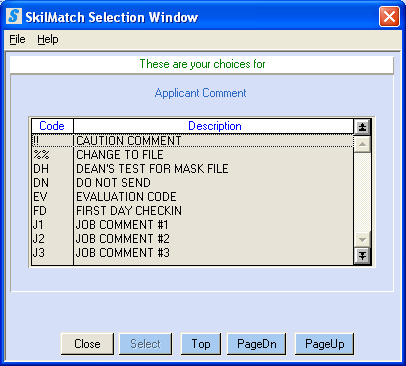
Task: Click the Close button
Action: tap(87, 344)
